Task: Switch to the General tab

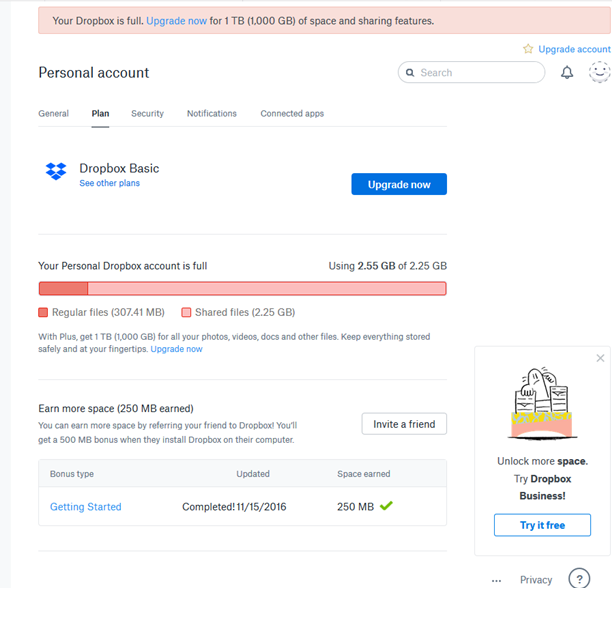Action: (x=53, y=114)
